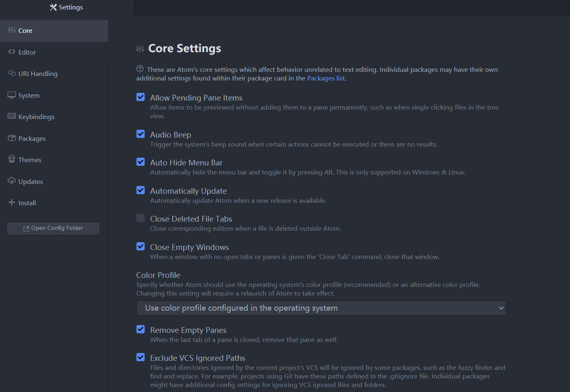Click the System monitor icon
Viewport: 570px width, 392px height.
pyautogui.click(x=12, y=95)
